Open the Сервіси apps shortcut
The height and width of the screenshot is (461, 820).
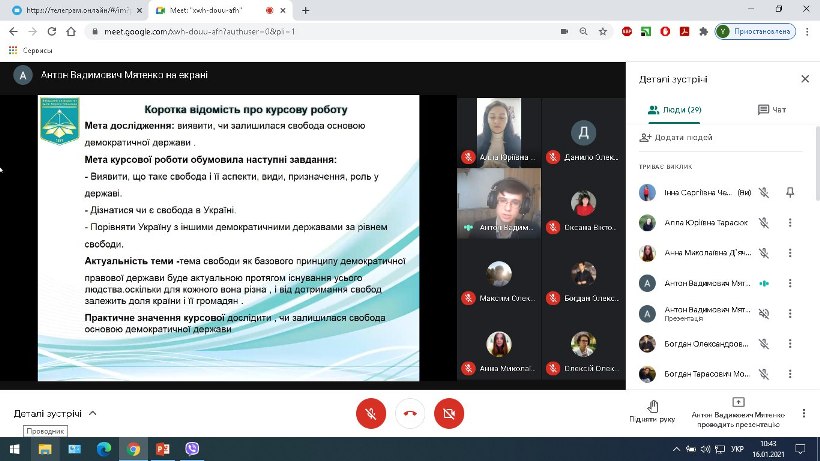(x=31, y=50)
